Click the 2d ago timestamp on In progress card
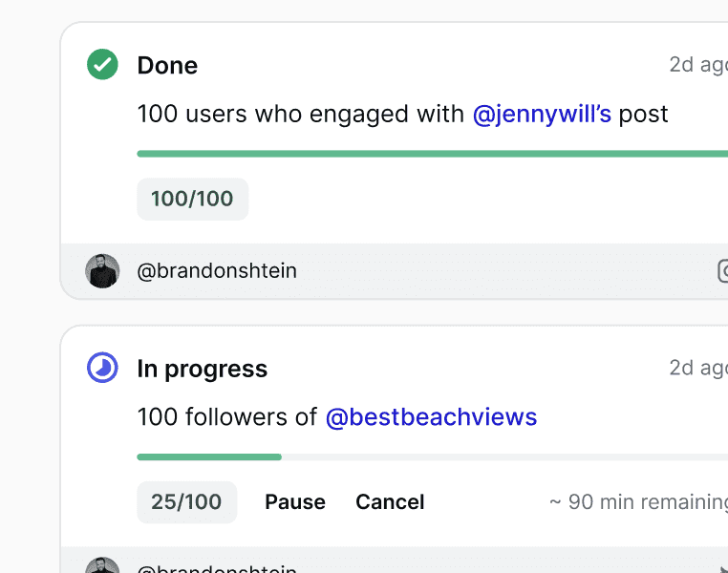This screenshot has width=728, height=573. [697, 368]
